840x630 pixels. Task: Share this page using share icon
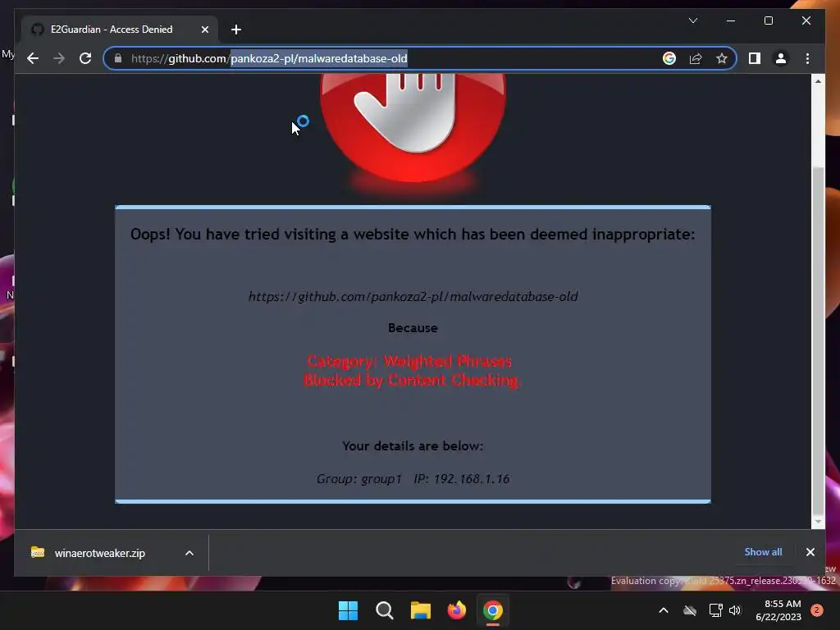[x=696, y=58]
